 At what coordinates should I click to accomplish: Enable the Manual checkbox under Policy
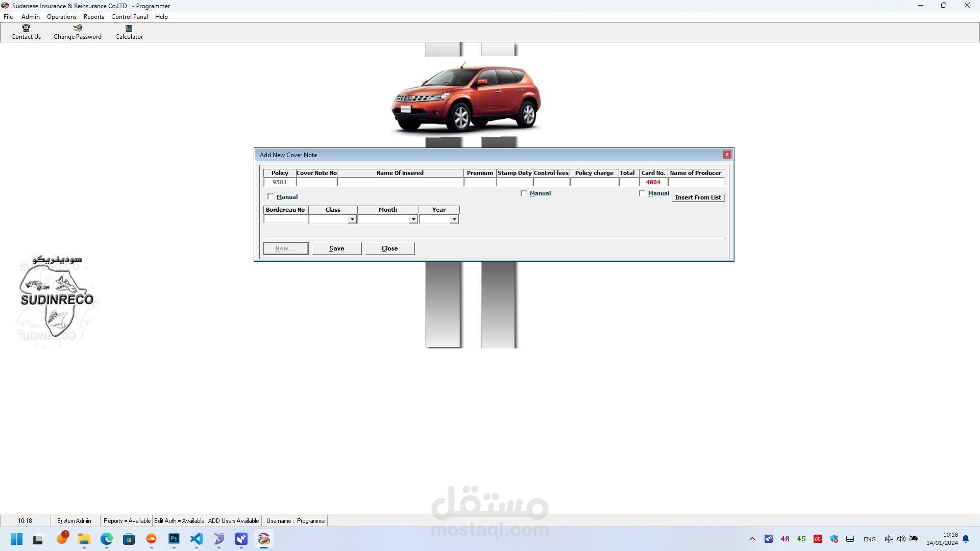coord(271,196)
